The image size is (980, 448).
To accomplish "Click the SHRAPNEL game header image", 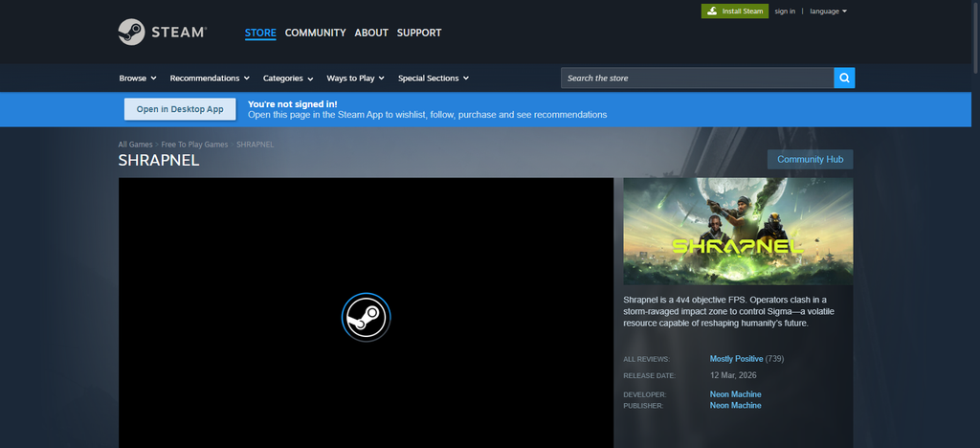I will 738,232.
